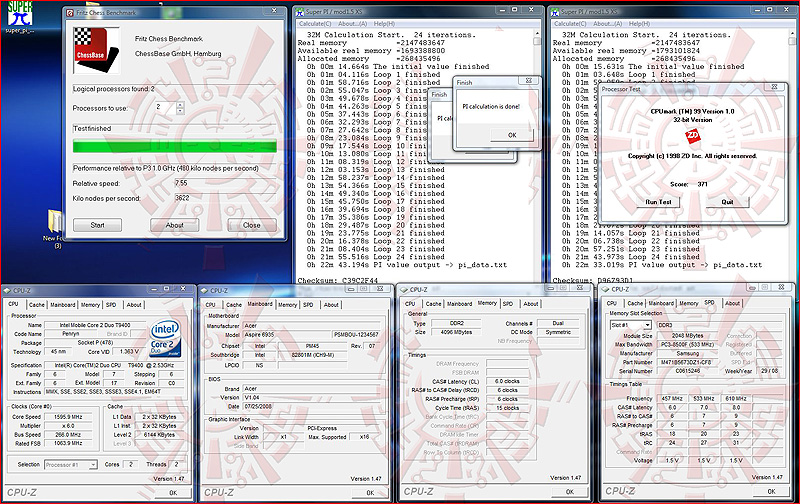
Task: Switch to Memory tab in SPD CPU-Z window
Action: pyautogui.click(x=689, y=303)
